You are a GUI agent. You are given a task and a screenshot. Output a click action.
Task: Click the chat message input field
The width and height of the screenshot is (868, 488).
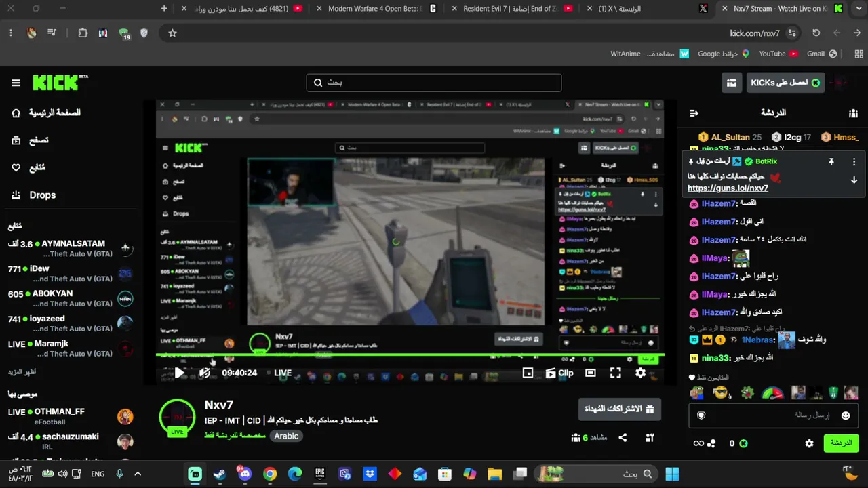point(774,415)
